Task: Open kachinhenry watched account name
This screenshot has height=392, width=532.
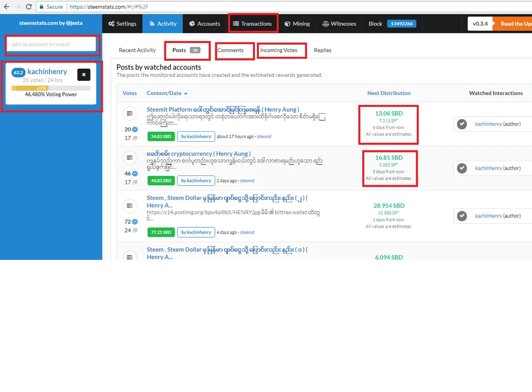Action: coord(47,72)
